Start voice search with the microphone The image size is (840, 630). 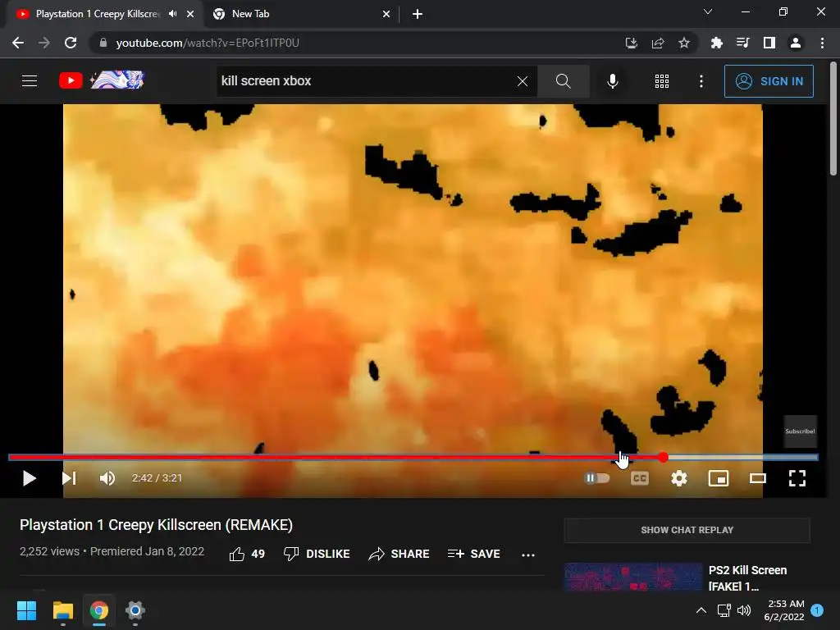tap(612, 81)
